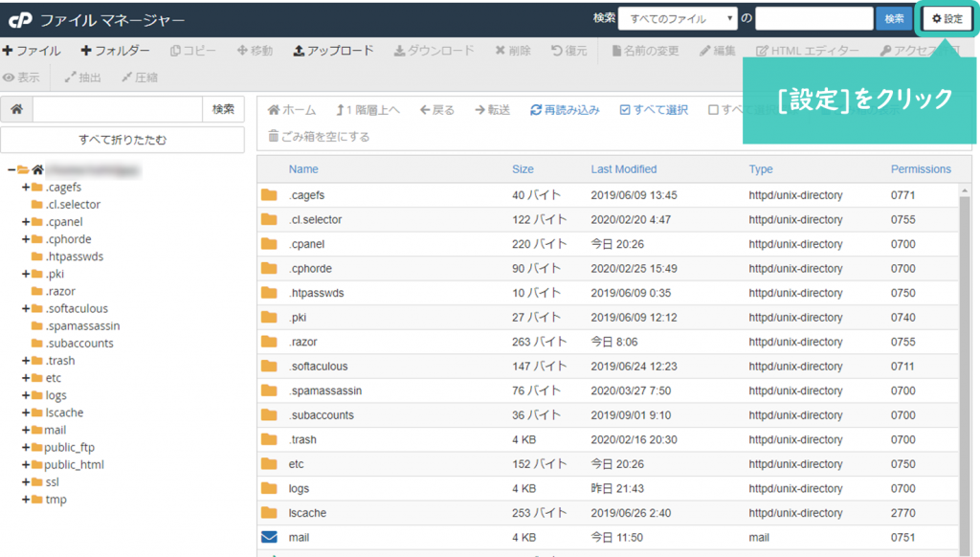Expand the .trash folder in the tree
This screenshot has height=557, width=980.
coord(26,361)
